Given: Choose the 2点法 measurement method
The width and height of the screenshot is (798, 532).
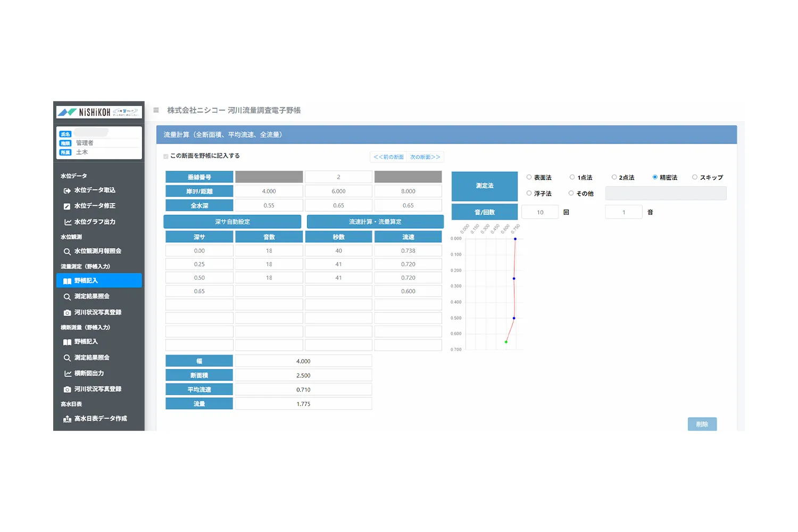Looking at the screenshot, I should (614, 177).
